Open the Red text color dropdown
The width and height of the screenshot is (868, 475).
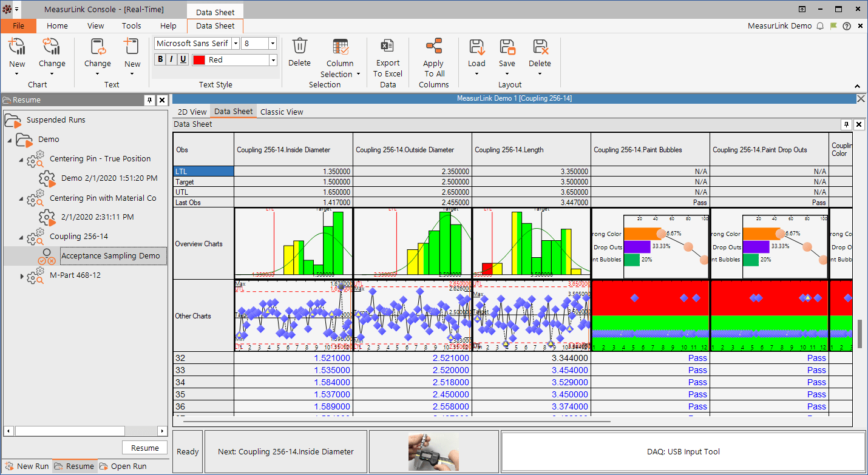click(x=273, y=60)
